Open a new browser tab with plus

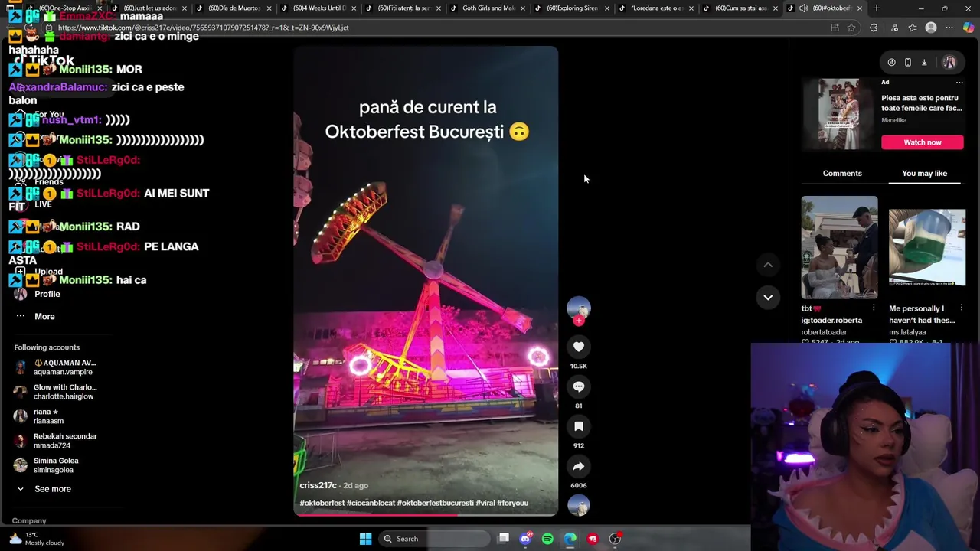pos(877,8)
